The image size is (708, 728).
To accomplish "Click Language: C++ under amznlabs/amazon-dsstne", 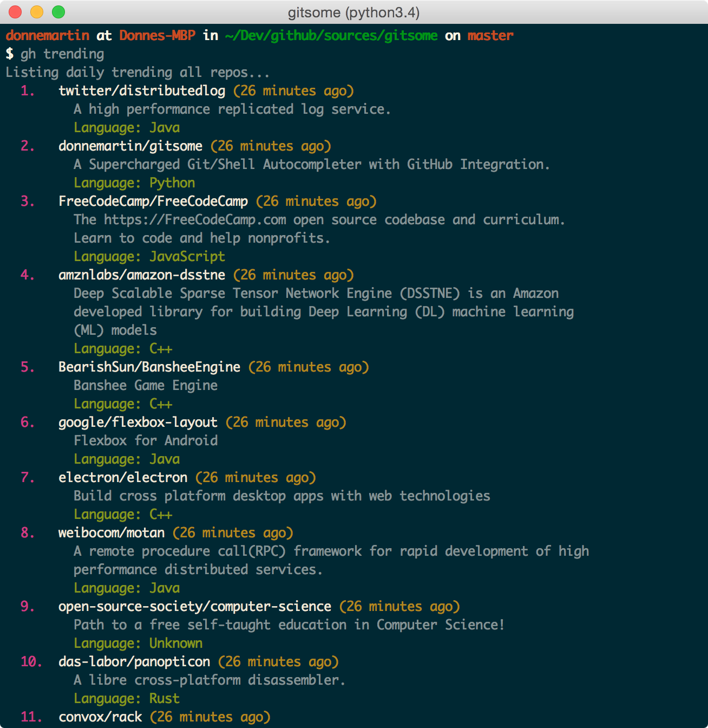I will click(x=123, y=349).
